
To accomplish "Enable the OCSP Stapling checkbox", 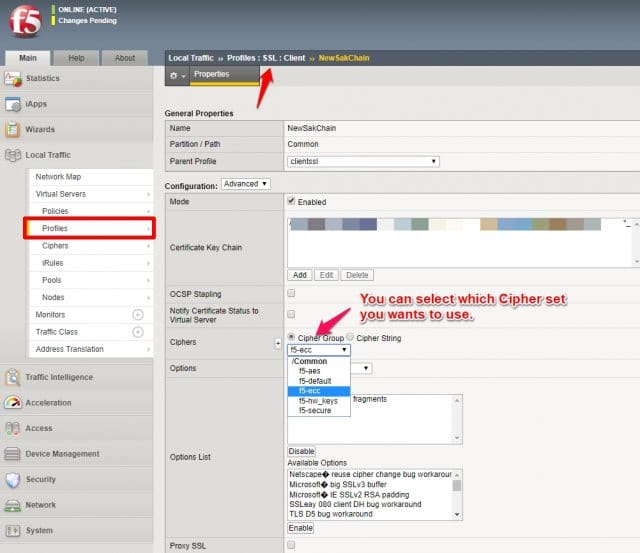I will 291,294.
